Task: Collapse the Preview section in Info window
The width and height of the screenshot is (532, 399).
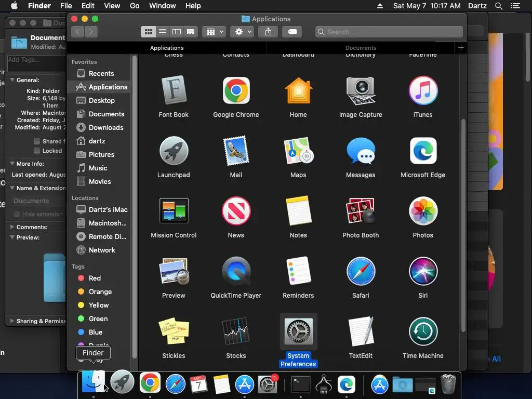Action: (x=12, y=237)
